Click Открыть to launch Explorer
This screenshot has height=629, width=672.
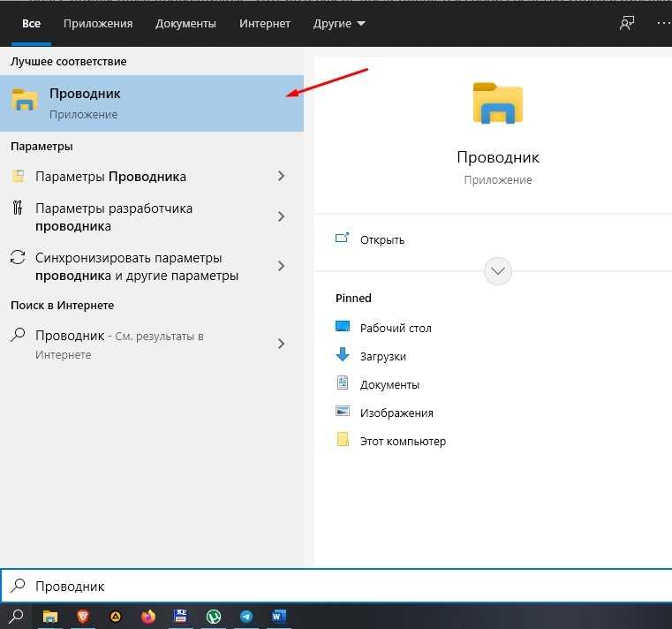(381, 239)
